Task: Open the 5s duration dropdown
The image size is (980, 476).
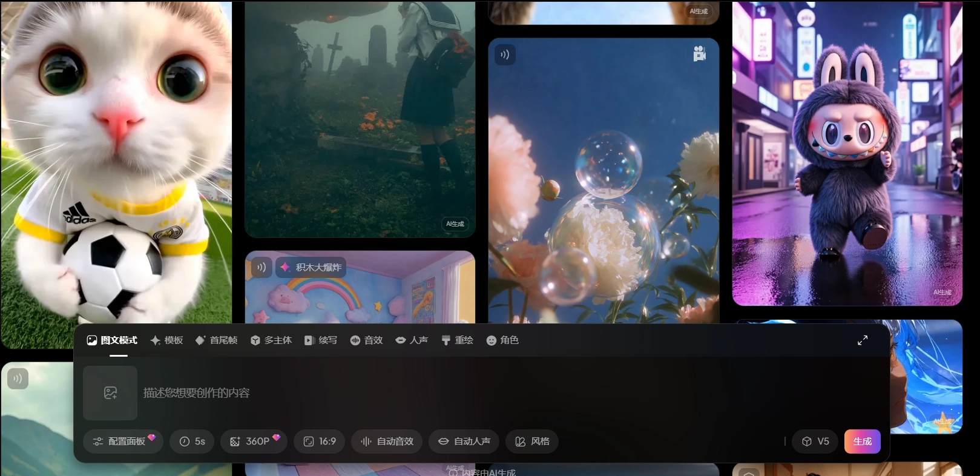Action: click(x=192, y=441)
